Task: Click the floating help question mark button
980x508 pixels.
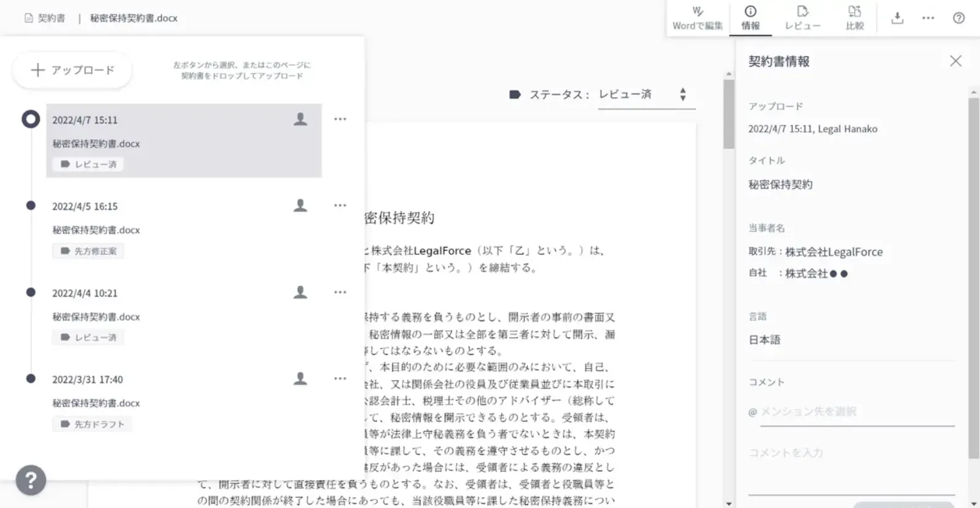Action: coord(31,480)
